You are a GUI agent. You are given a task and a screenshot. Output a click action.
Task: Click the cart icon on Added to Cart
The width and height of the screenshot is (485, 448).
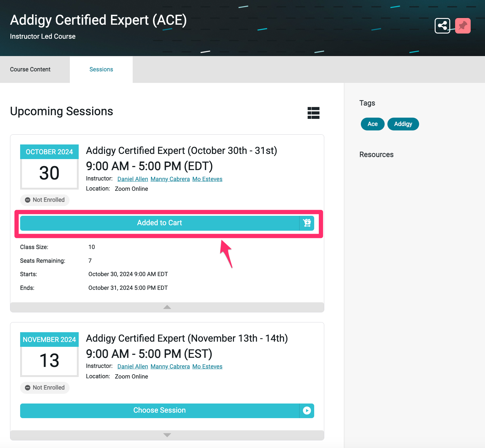tap(307, 223)
